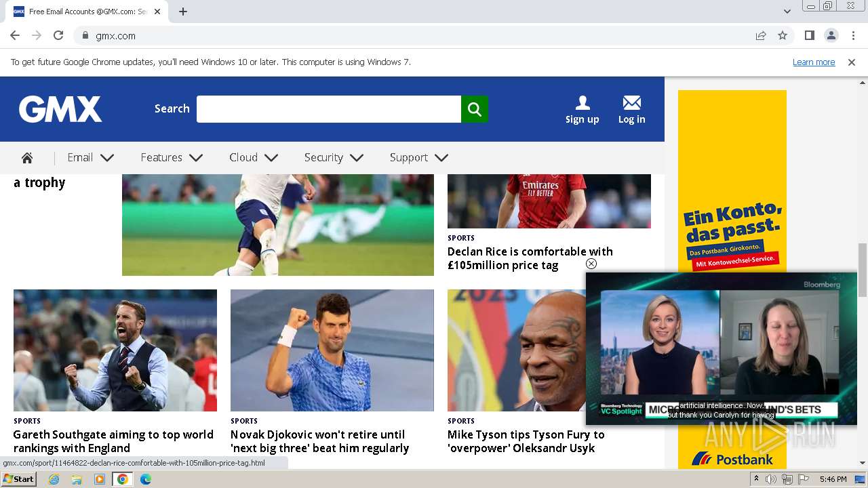View site information lock icon
Viewport: 868px width, 488px height.
point(85,36)
